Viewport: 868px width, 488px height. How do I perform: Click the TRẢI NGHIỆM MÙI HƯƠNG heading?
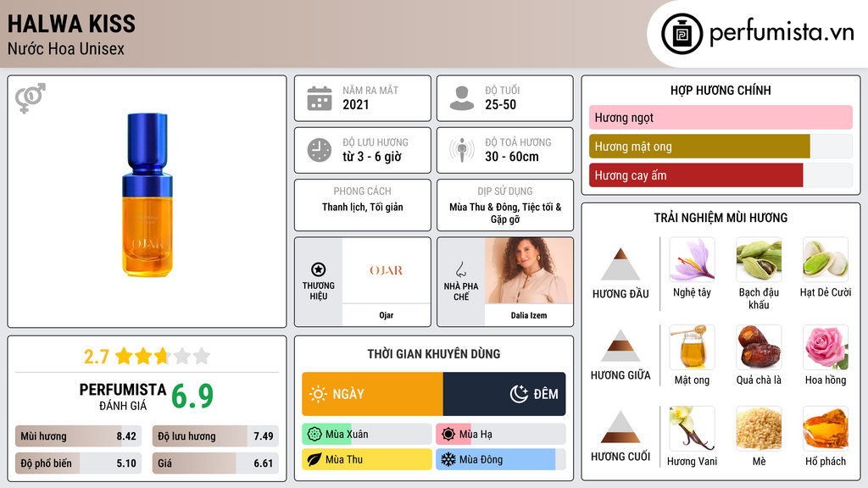(x=721, y=218)
